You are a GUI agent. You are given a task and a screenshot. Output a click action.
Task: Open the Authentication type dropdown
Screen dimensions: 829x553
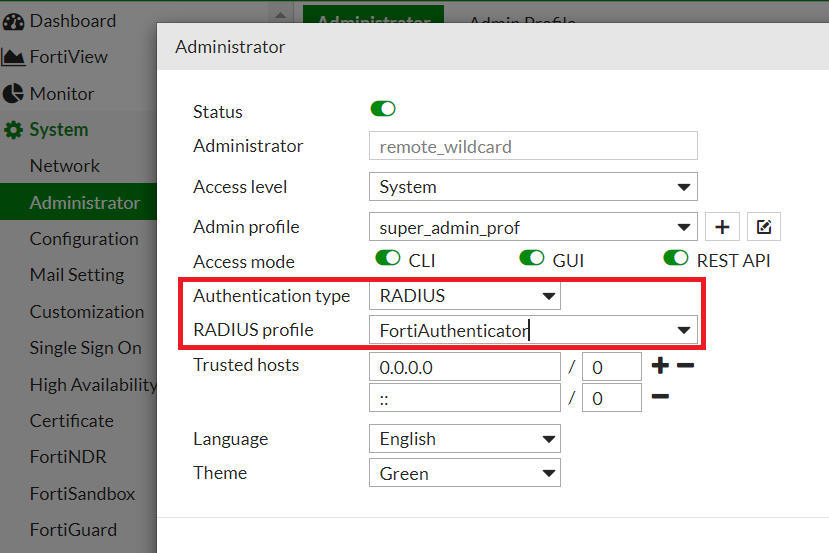tap(464, 296)
